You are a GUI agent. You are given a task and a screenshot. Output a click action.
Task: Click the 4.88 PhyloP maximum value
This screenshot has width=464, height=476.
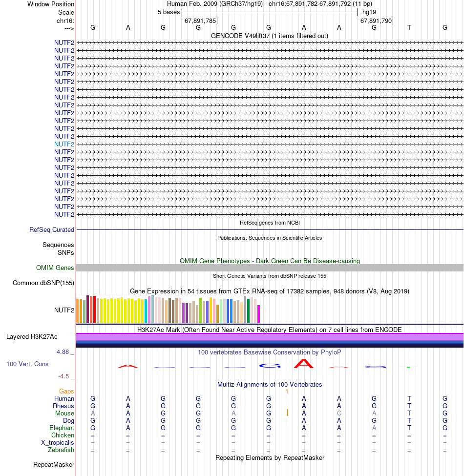[63, 352]
